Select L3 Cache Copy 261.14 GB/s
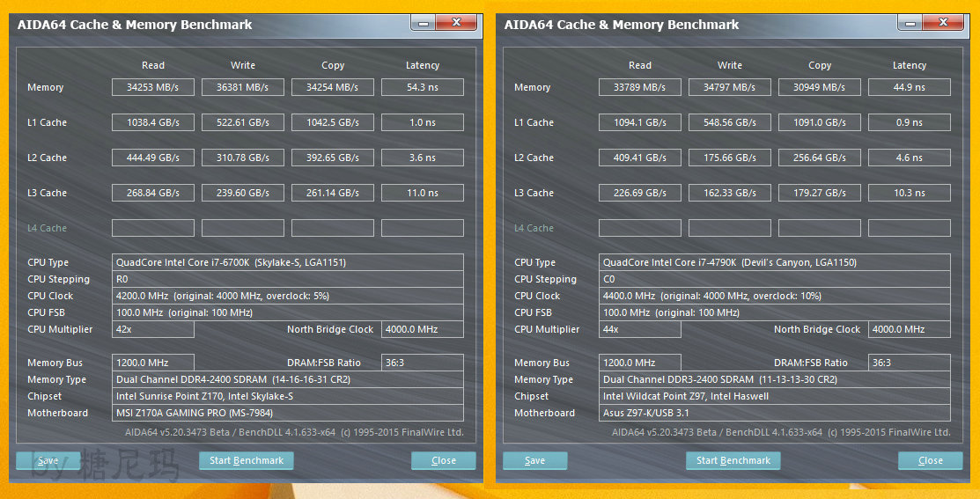Screen dimensions: 980x499 click(333, 193)
